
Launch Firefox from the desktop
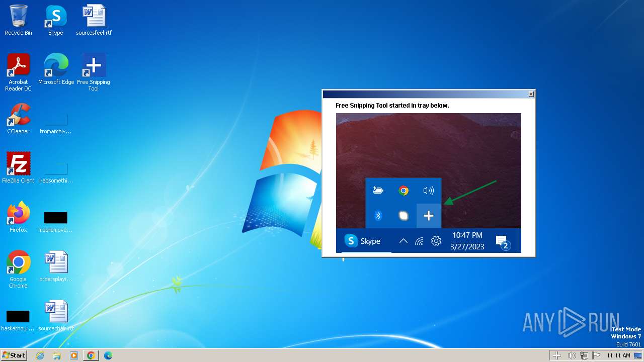(18, 217)
